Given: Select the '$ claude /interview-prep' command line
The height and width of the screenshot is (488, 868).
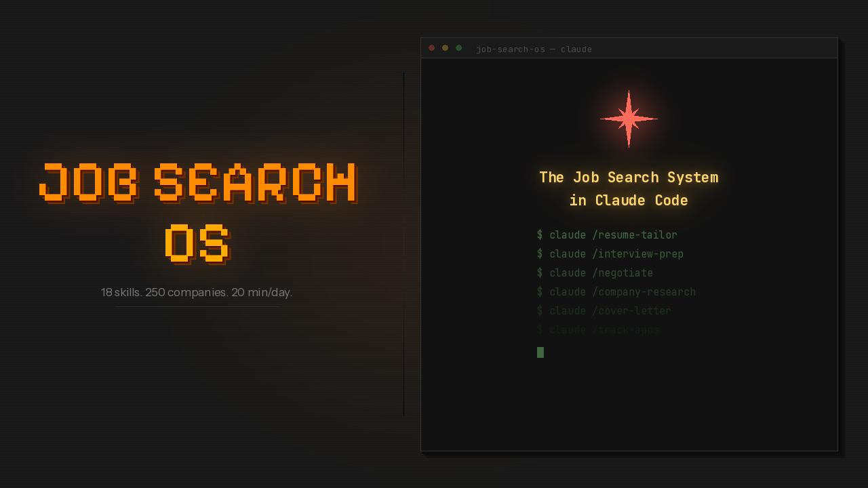Looking at the screenshot, I should coord(610,253).
